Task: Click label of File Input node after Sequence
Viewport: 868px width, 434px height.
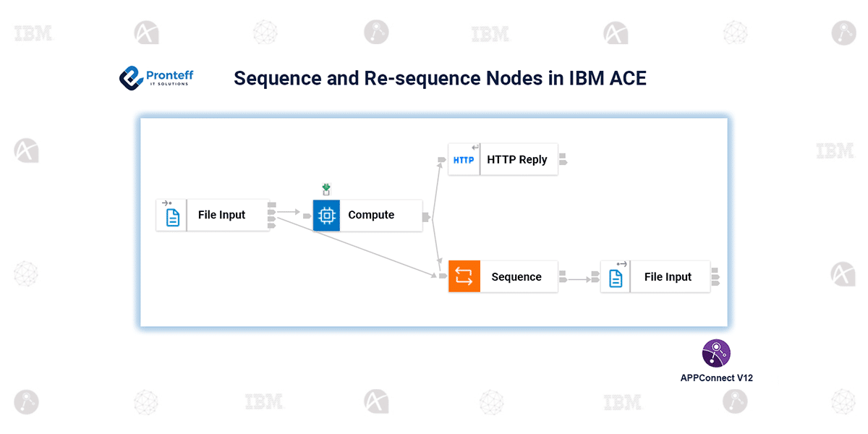Action: 668,277
